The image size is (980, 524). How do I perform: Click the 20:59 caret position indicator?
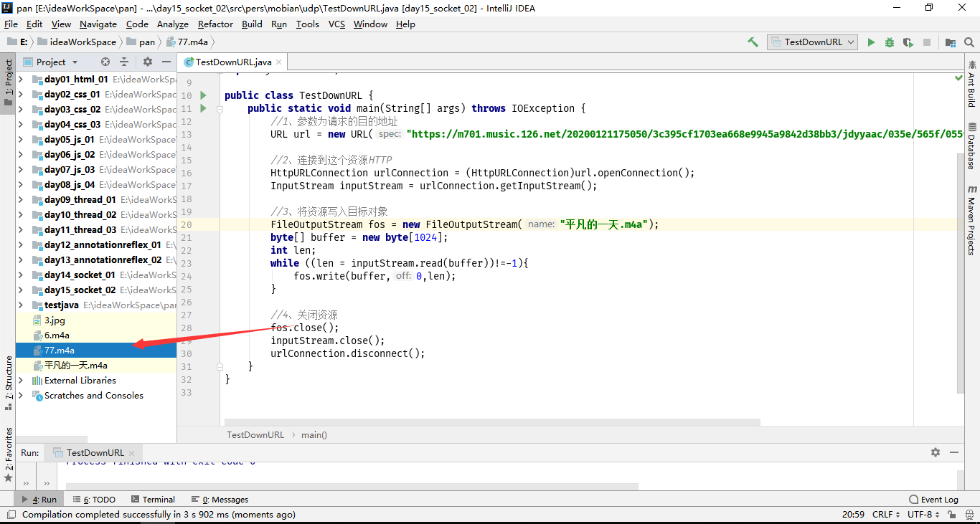click(853, 514)
